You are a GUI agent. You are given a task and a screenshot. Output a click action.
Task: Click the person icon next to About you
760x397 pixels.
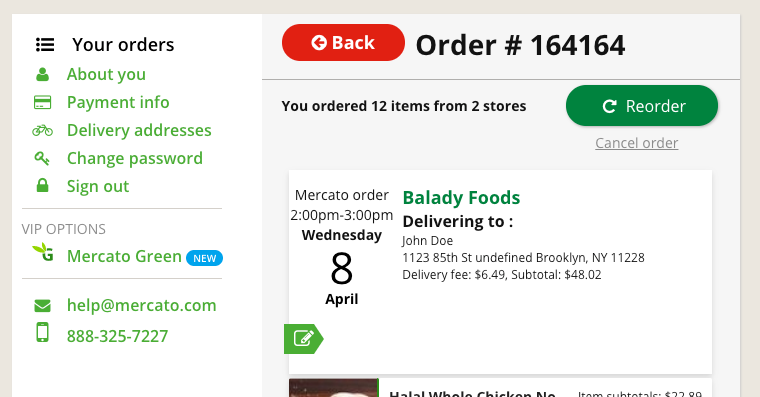pyautogui.click(x=43, y=74)
